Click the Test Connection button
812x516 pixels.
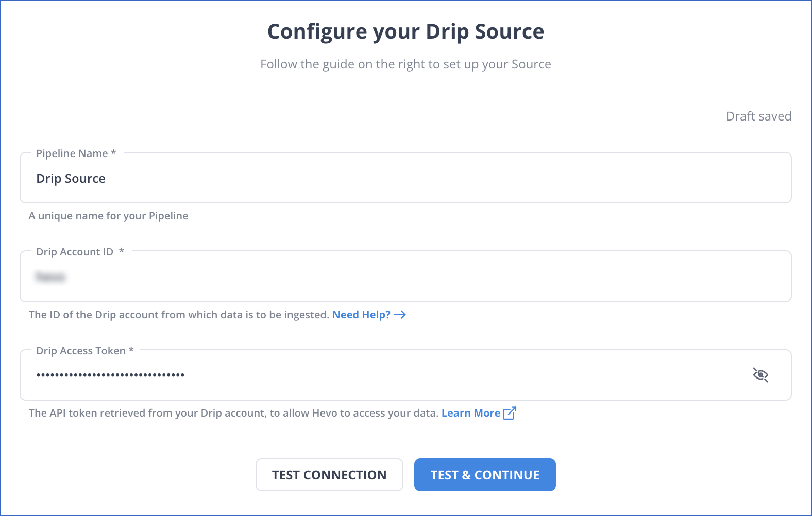[x=329, y=475]
